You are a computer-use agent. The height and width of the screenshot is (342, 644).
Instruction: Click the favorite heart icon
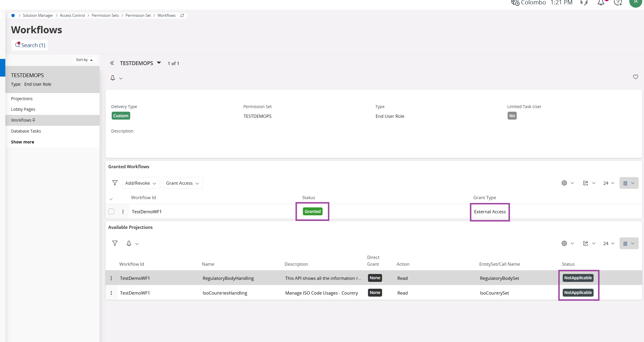click(635, 77)
